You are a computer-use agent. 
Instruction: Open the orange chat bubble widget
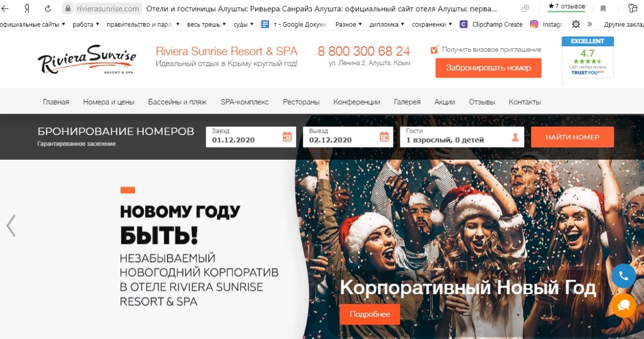[624, 305]
